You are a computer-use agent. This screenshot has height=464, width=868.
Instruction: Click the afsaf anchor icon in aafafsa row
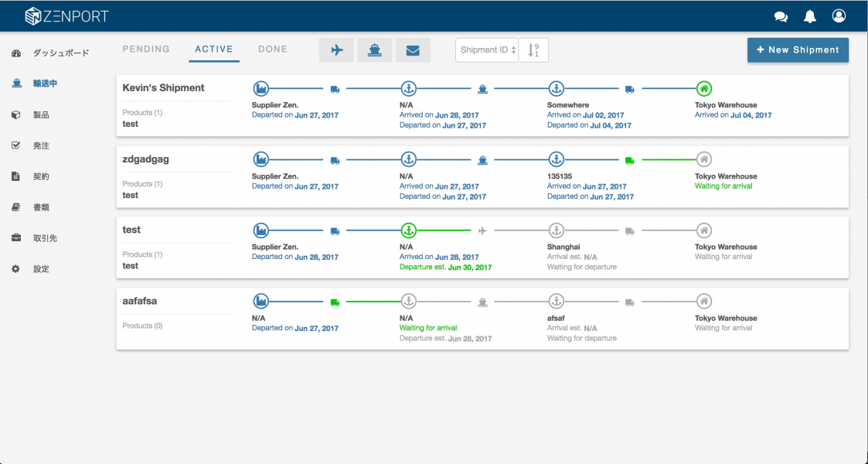[x=557, y=301]
